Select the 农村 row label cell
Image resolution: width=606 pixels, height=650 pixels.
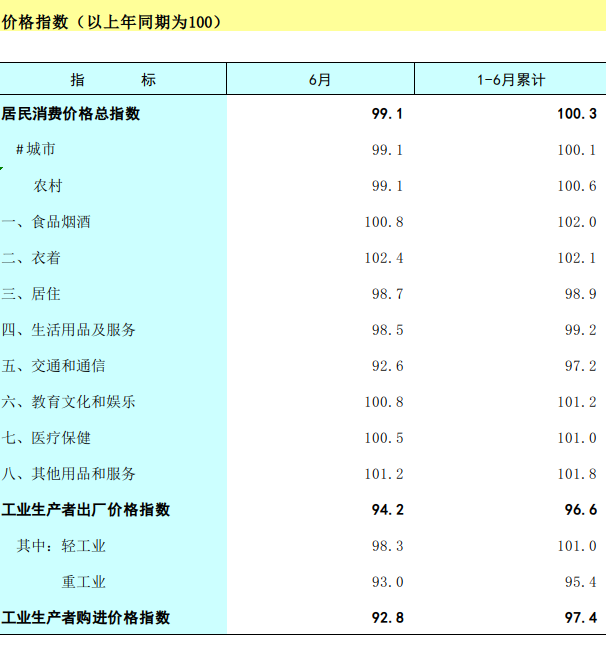(48, 186)
